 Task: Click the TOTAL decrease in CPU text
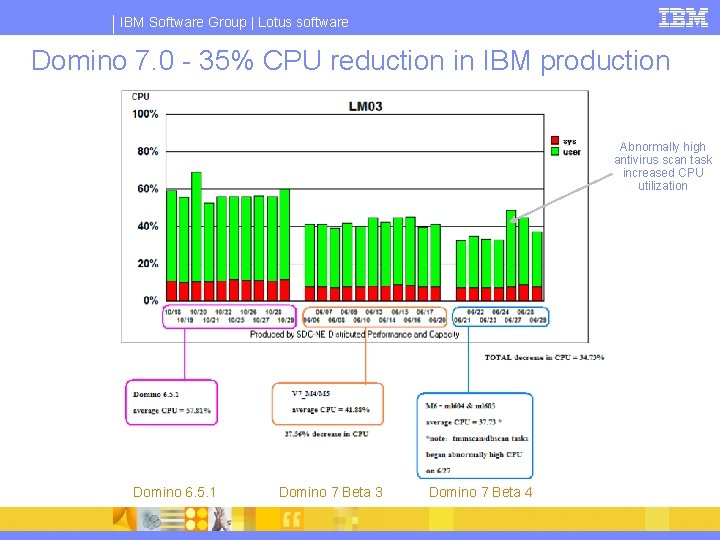545,357
